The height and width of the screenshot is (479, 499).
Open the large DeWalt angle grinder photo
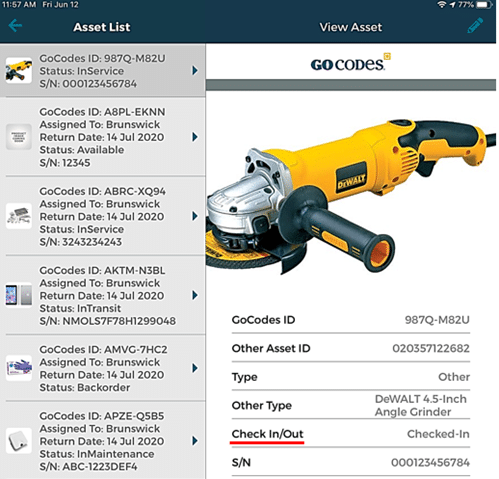(351, 197)
